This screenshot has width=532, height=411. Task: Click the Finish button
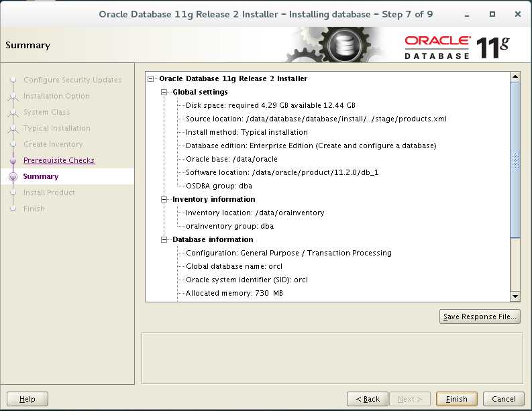point(456,399)
